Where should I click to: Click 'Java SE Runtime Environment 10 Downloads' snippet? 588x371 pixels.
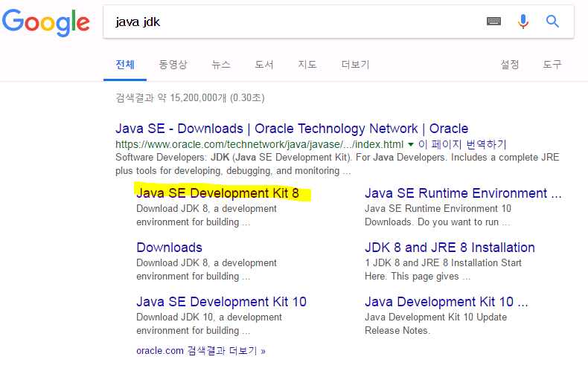coord(438,215)
